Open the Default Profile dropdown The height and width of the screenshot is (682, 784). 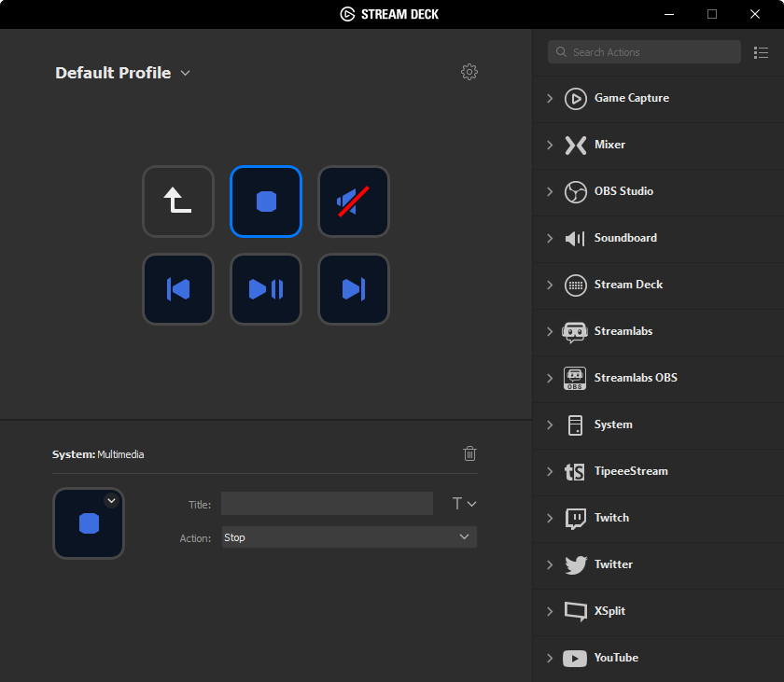[122, 73]
